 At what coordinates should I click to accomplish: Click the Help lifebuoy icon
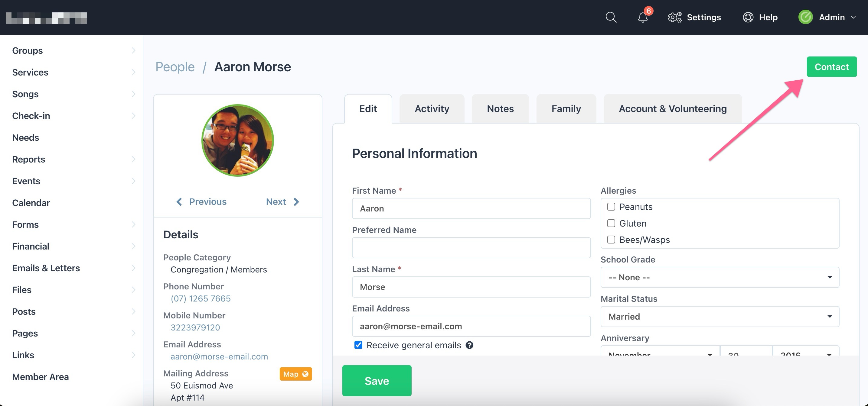tap(748, 17)
